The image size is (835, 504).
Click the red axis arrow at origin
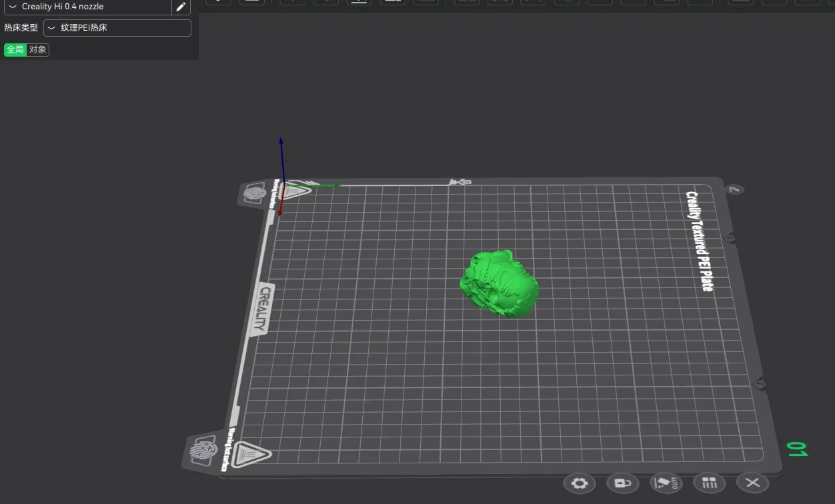(280, 207)
